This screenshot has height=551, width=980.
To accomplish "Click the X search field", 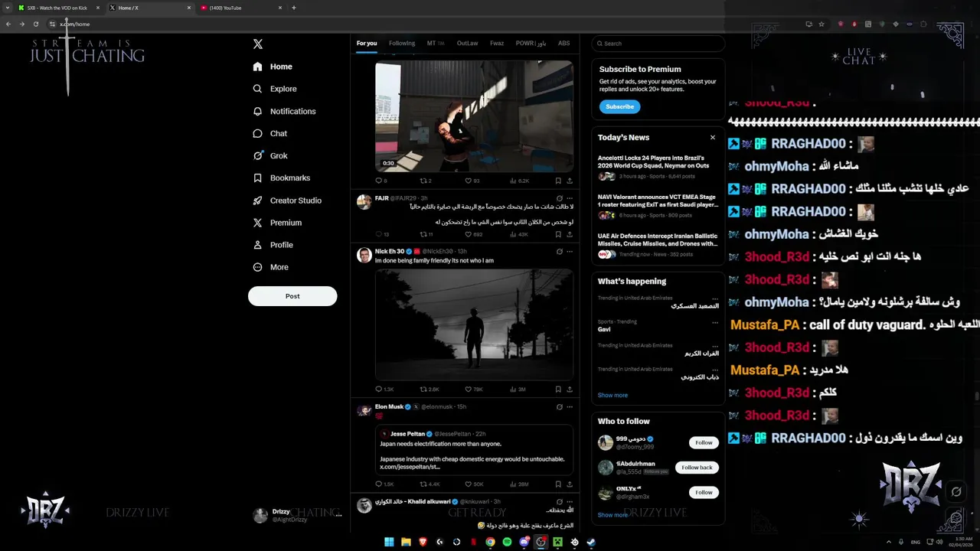I will coord(658,44).
